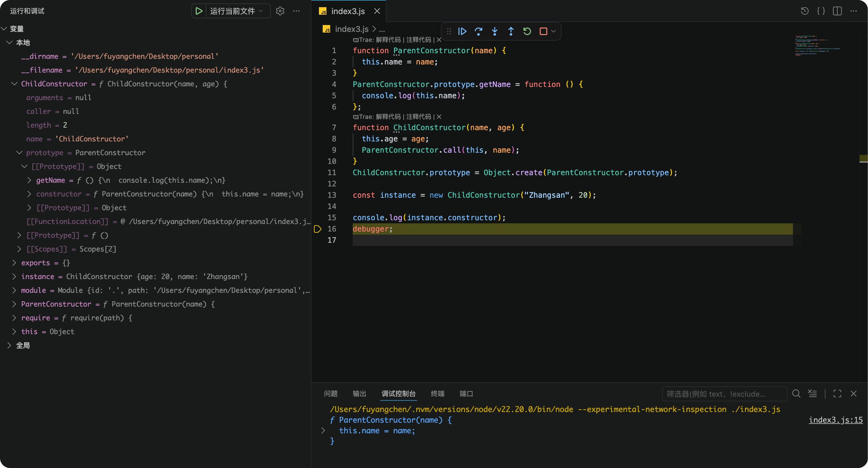Close the index3.js editor tab

click(377, 11)
